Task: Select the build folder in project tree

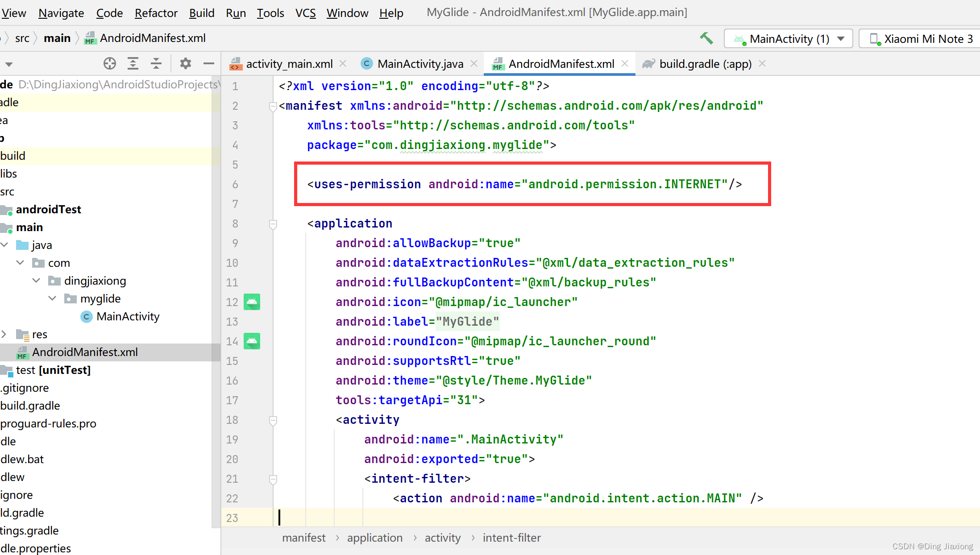Action: [x=13, y=156]
